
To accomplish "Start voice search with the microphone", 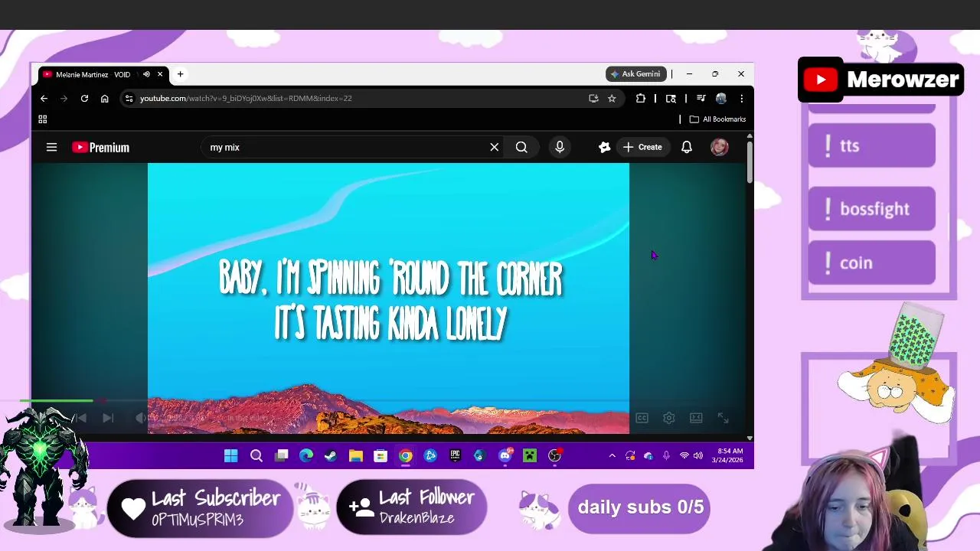I will click(x=560, y=147).
